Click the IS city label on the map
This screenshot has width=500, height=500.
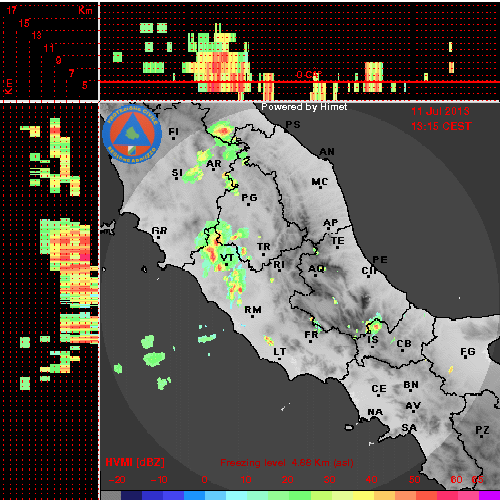[373, 340]
